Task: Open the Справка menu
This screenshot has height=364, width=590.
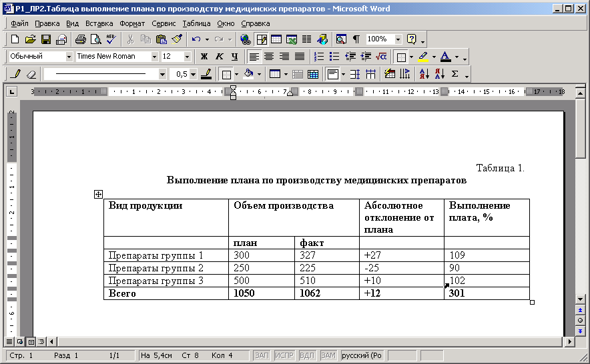Action: tap(256, 23)
